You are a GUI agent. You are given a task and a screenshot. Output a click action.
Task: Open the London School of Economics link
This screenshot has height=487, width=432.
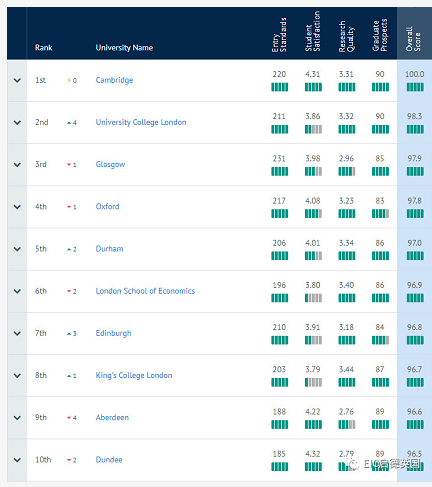tap(145, 291)
